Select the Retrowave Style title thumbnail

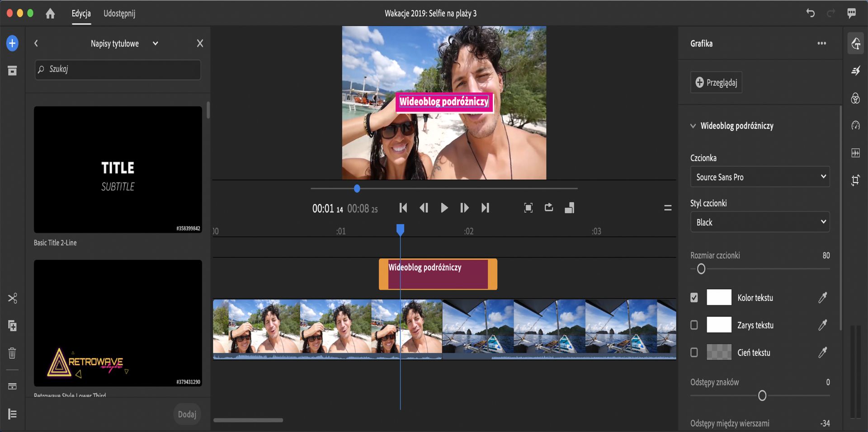pos(118,323)
